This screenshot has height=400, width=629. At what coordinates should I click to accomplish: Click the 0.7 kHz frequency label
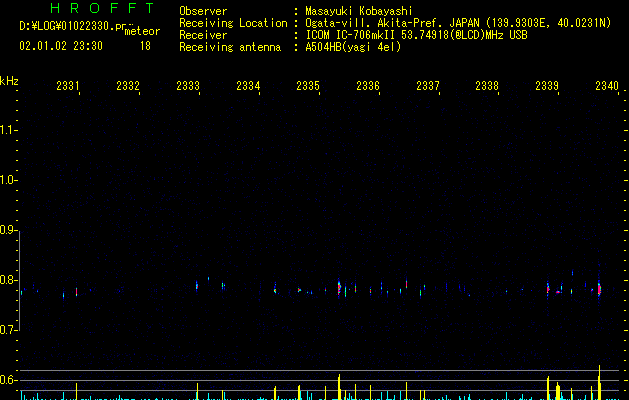click(8, 330)
